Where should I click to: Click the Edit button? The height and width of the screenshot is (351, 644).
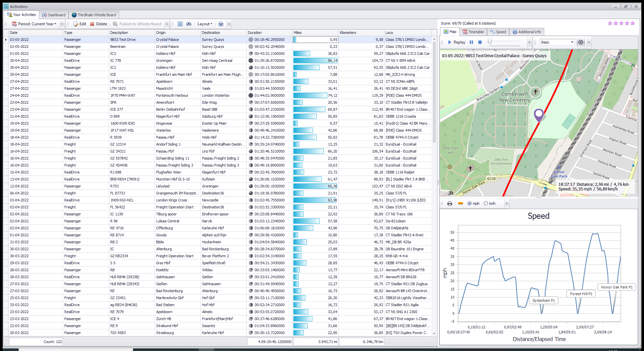pyautogui.click(x=80, y=24)
